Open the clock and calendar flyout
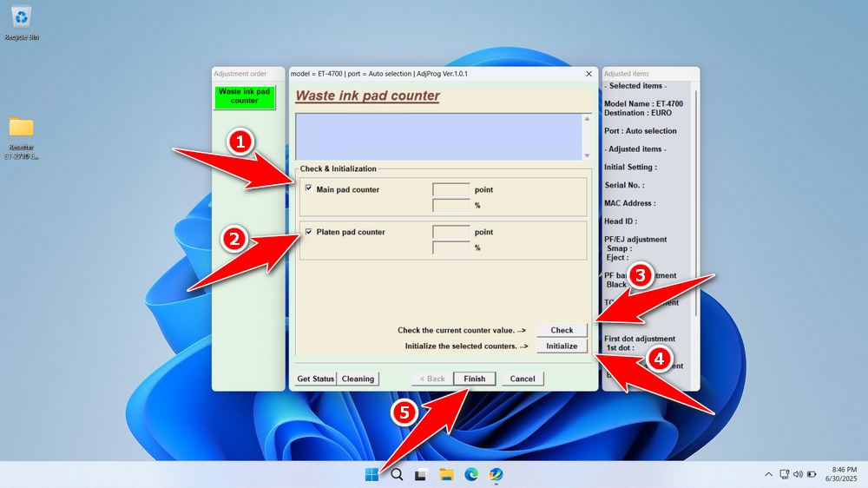The width and height of the screenshot is (868, 488). coord(841,474)
